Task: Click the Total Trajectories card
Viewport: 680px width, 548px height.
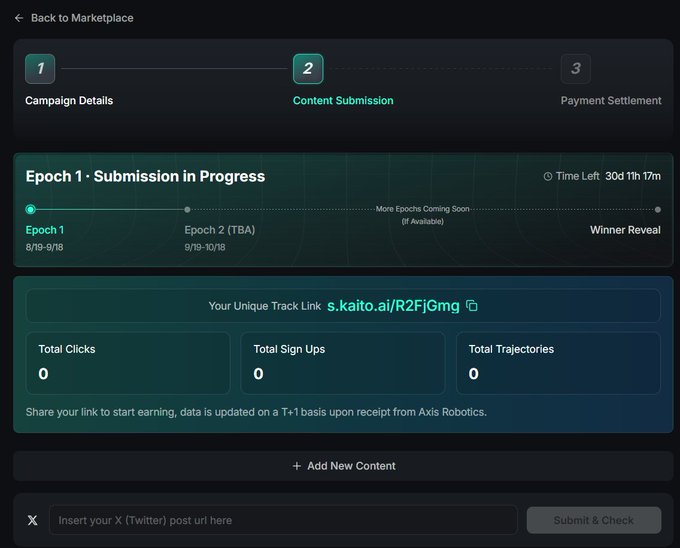Action: pyautogui.click(x=558, y=363)
